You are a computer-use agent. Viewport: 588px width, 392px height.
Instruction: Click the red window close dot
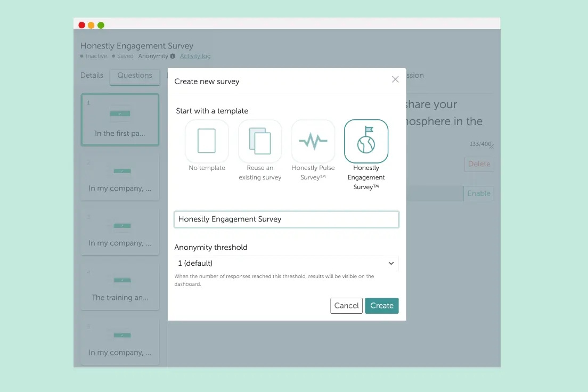point(81,25)
